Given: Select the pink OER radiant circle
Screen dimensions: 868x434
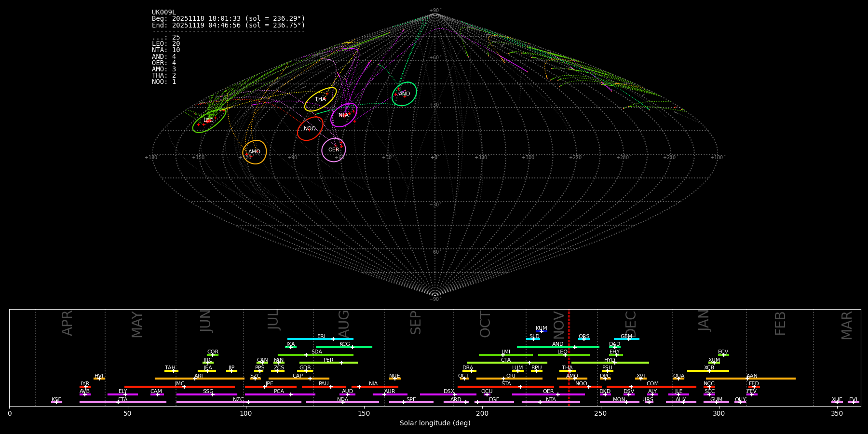Looking at the screenshot, I should tap(334, 150).
